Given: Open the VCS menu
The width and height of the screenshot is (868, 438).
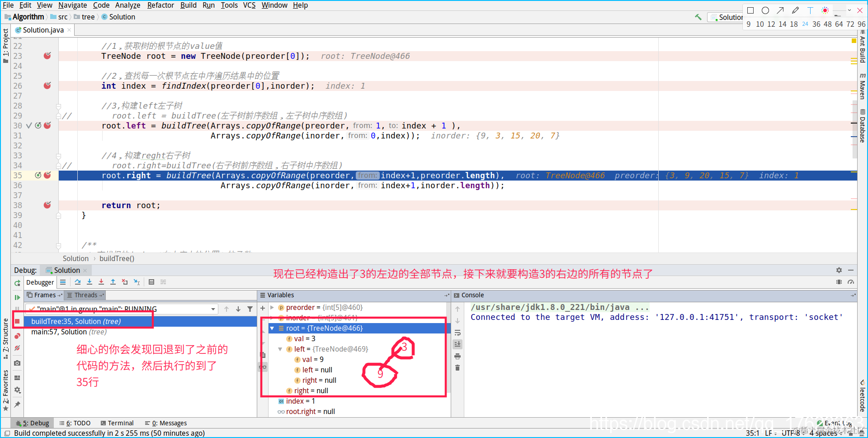Looking at the screenshot, I should [249, 5].
